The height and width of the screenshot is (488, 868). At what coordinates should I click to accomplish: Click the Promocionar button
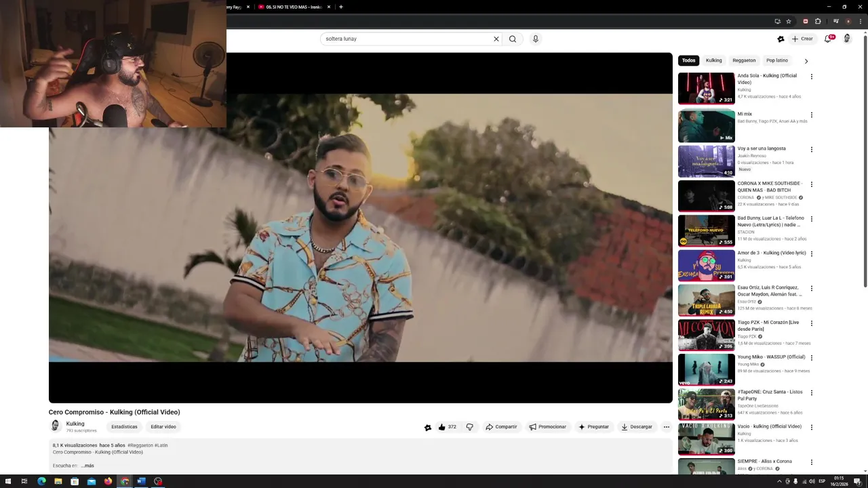click(x=548, y=427)
